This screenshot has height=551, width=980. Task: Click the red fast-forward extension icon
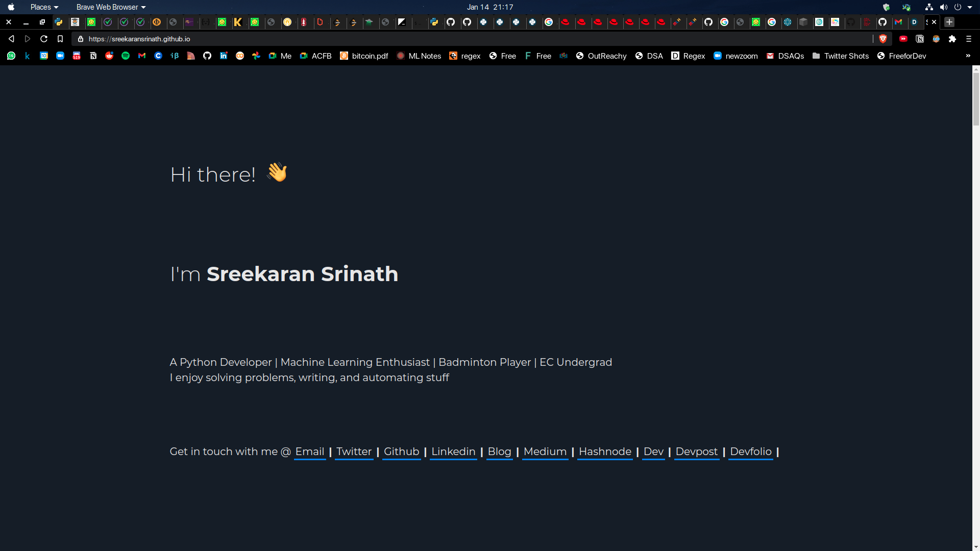click(903, 39)
